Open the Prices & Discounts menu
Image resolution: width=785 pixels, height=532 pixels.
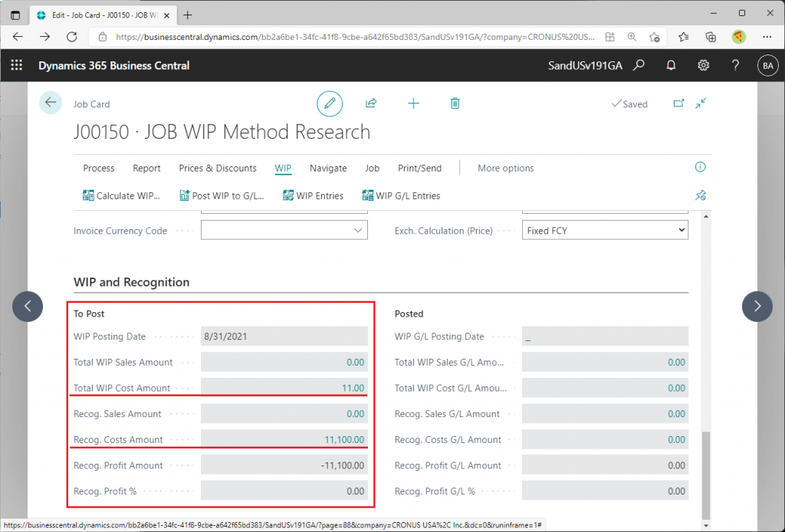pyautogui.click(x=217, y=168)
